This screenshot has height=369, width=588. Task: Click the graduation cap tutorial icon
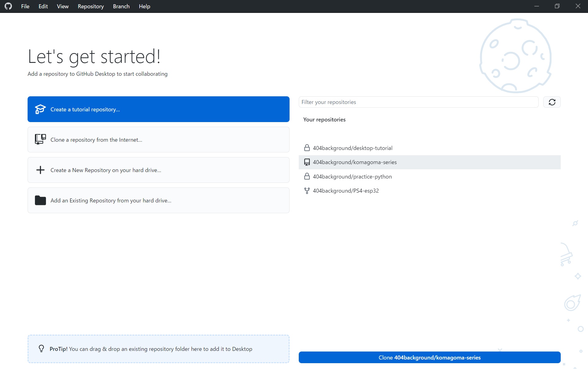coord(40,109)
